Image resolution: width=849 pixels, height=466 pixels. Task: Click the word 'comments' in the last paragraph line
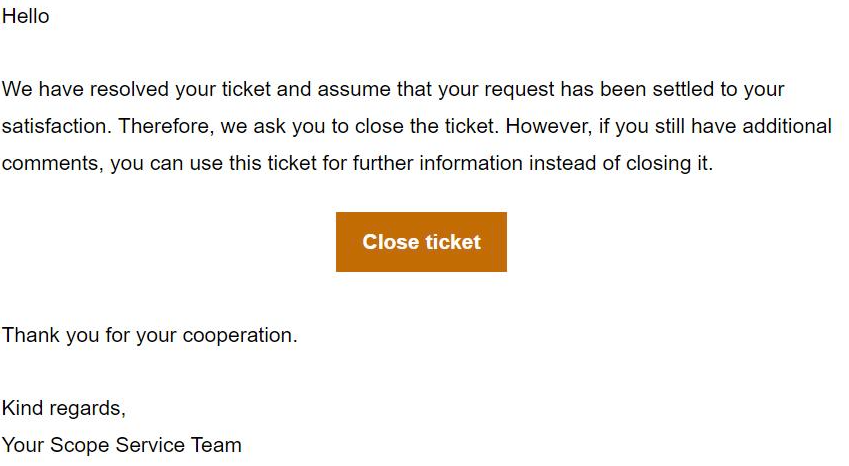coord(50,164)
